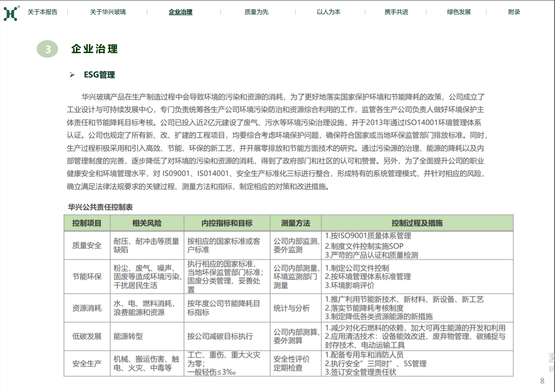Click the 环境监测部门测量 method cell

click(295, 276)
